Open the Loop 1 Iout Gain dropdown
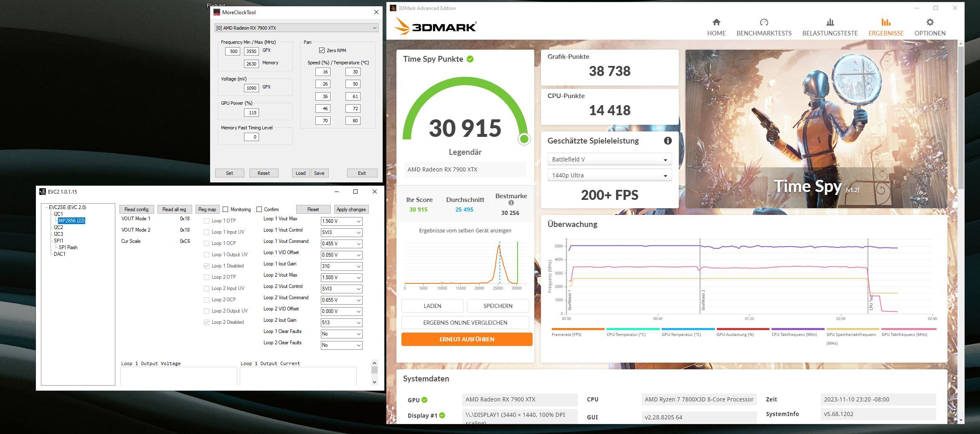Viewport: 980px width, 434px height. pyautogui.click(x=341, y=266)
